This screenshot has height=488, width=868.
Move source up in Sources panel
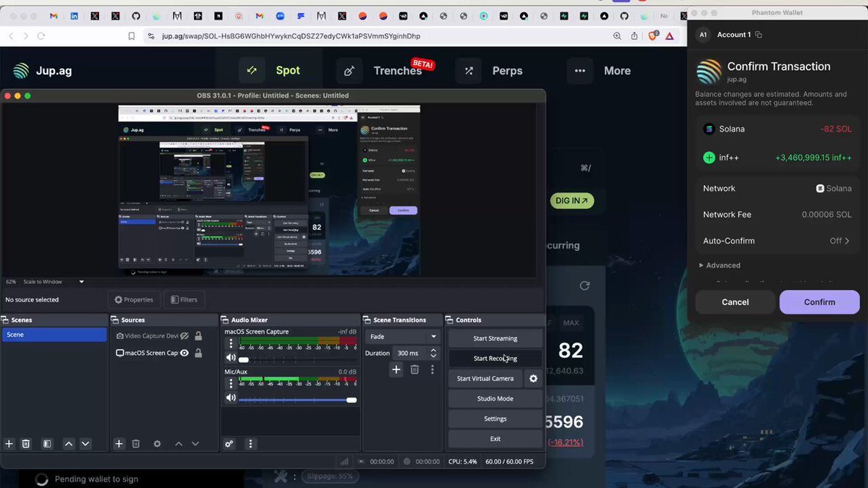(179, 444)
